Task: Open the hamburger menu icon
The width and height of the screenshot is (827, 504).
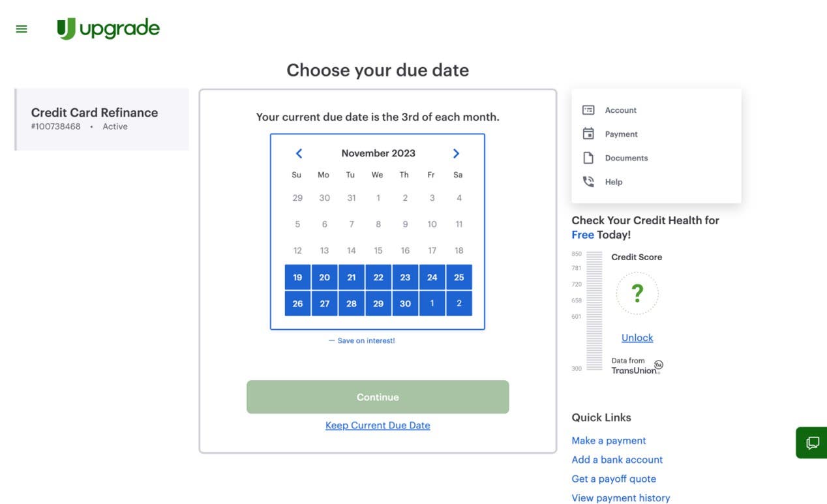Action: coord(22,29)
